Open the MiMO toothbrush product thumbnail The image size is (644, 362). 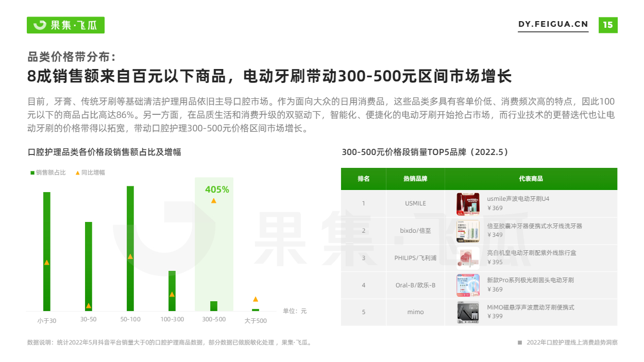pos(468,313)
